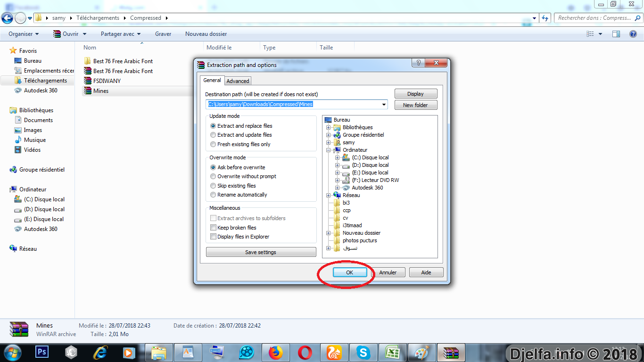The width and height of the screenshot is (644, 362).
Task: Click the Annuler button
Action: pos(388,272)
